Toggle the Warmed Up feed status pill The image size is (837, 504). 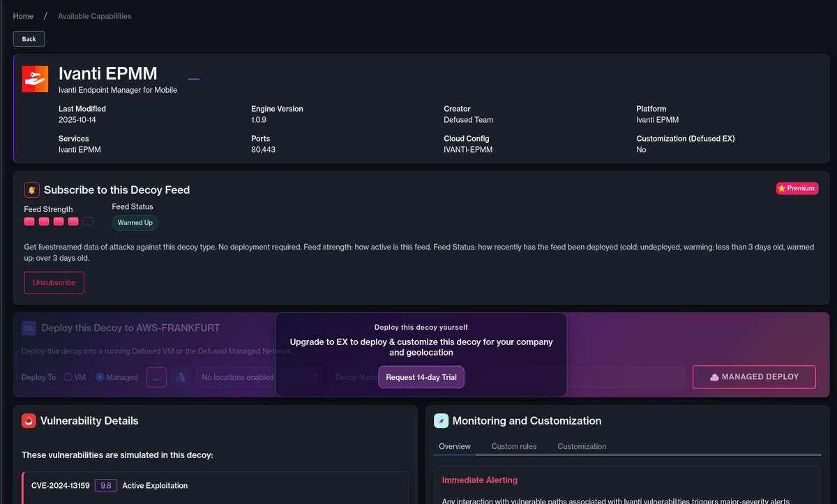point(135,222)
